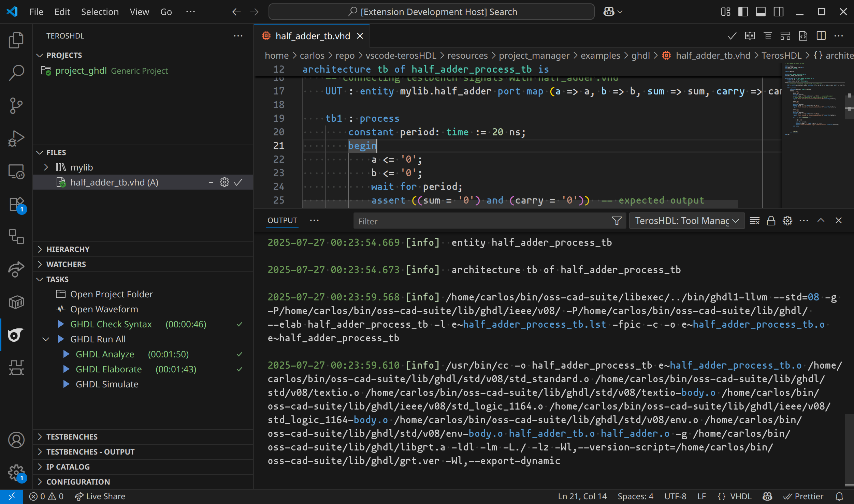The width and height of the screenshot is (854, 504).
Task: Open TerosHDL: Tool Manager output channel dropdown
Action: pyautogui.click(x=687, y=221)
